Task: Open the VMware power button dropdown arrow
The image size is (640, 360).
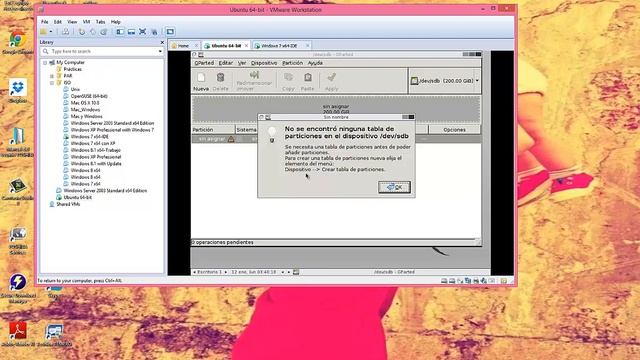Action: coord(51,32)
